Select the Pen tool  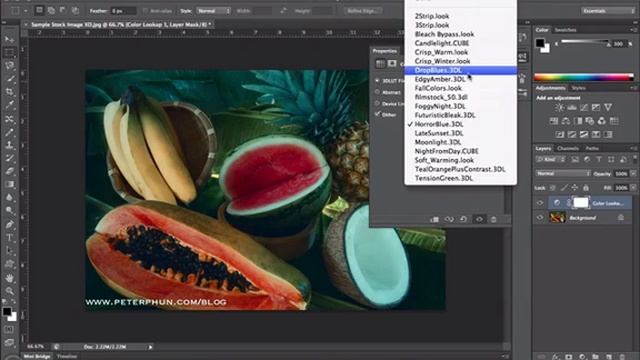tap(9, 224)
